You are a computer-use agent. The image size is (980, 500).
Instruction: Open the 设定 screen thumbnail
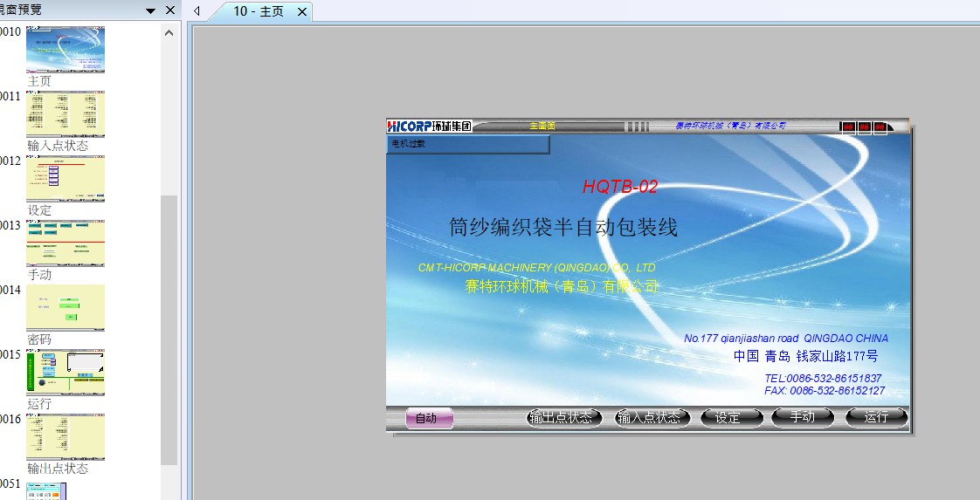point(66,178)
